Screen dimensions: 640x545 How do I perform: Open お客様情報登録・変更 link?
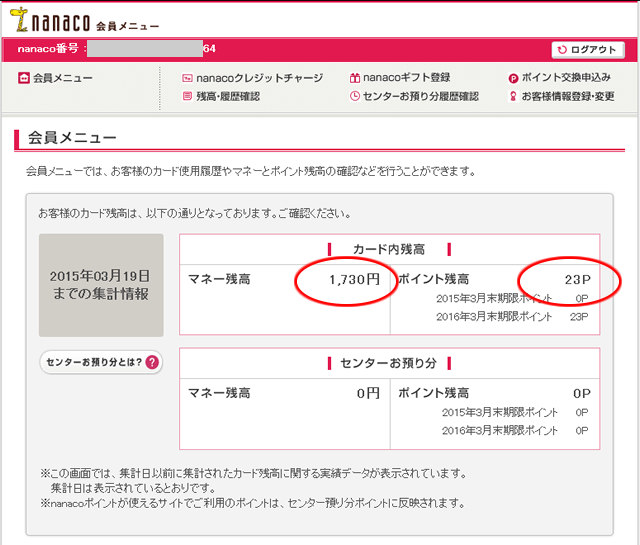tap(568, 96)
